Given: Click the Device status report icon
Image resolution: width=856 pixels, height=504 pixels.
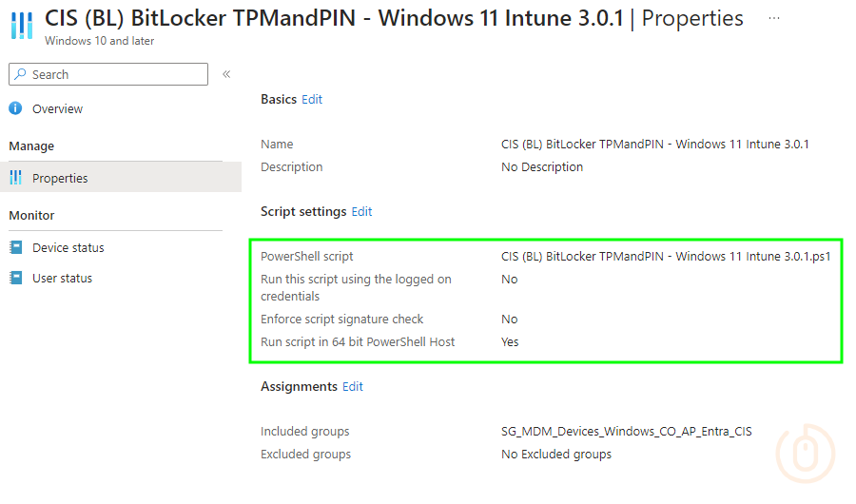Looking at the screenshot, I should pyautogui.click(x=15, y=247).
